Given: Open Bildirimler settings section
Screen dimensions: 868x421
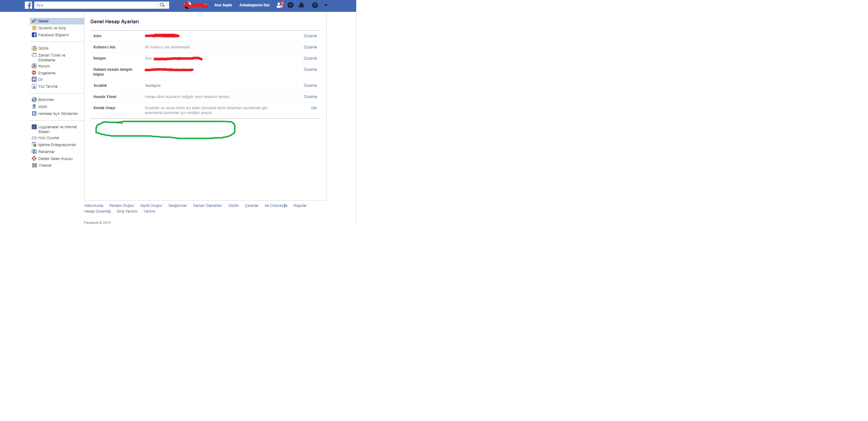Looking at the screenshot, I should [x=46, y=100].
